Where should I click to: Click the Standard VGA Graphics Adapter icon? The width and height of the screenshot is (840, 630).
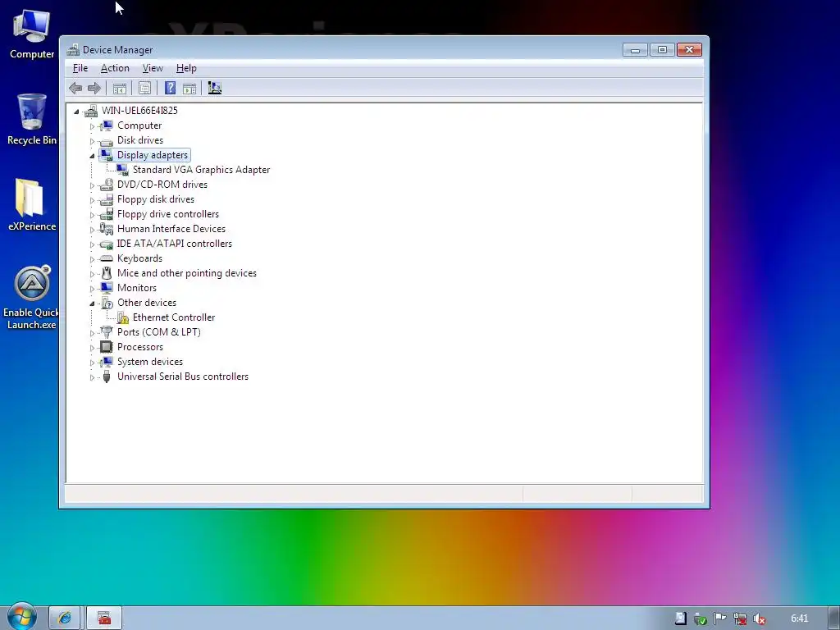tap(123, 170)
